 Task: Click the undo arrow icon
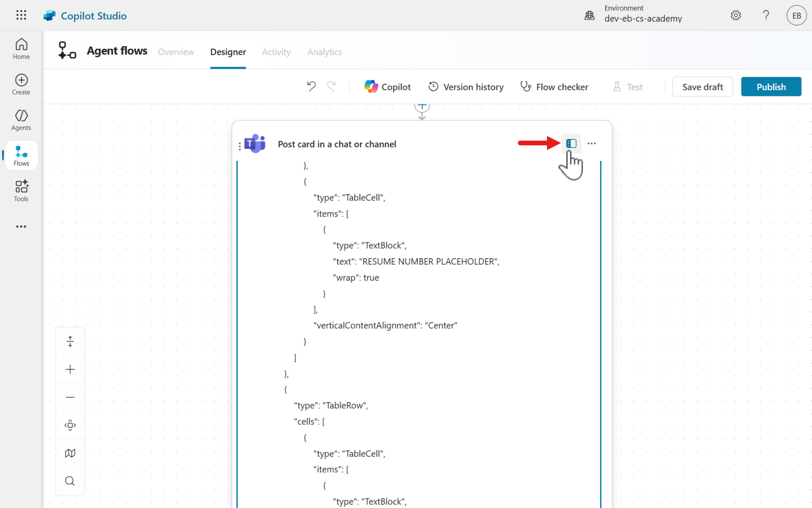click(311, 87)
